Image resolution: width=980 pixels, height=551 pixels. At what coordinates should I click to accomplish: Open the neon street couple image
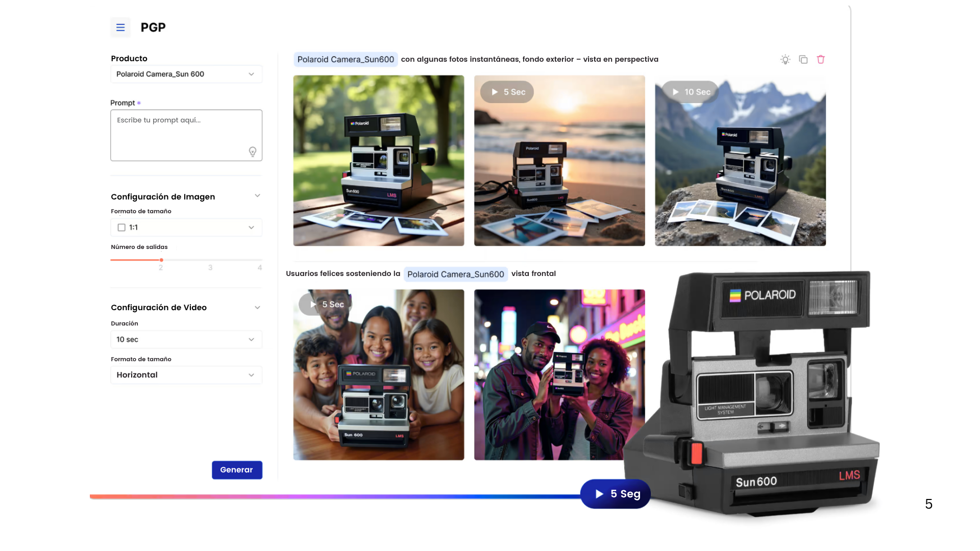tap(559, 375)
